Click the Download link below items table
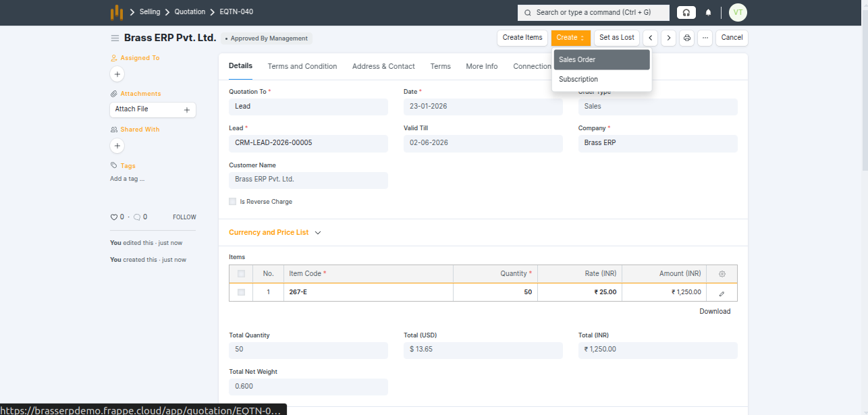 coord(714,312)
